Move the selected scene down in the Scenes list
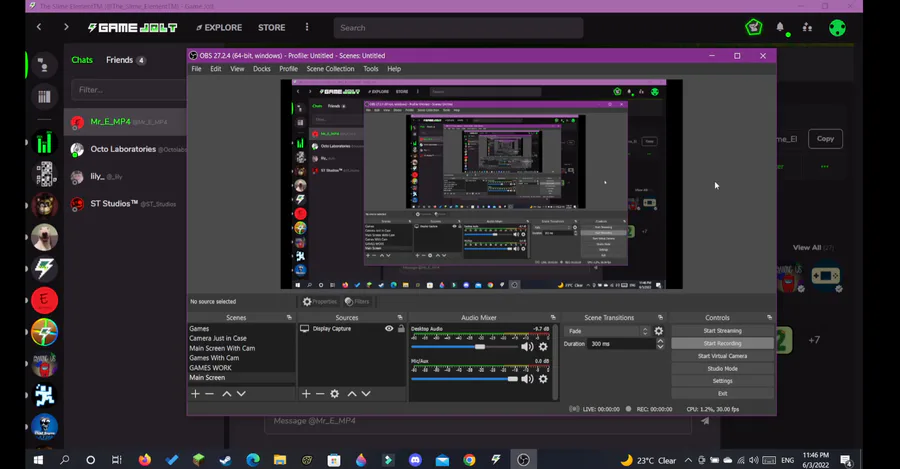 [241, 394]
